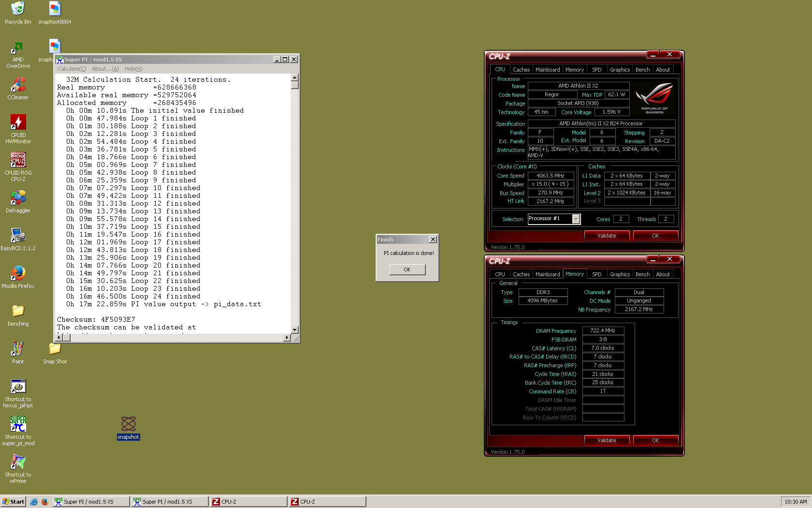This screenshot has height=508, width=812.
Task: Click scroll up arrow in Super PI
Action: tap(295, 77)
